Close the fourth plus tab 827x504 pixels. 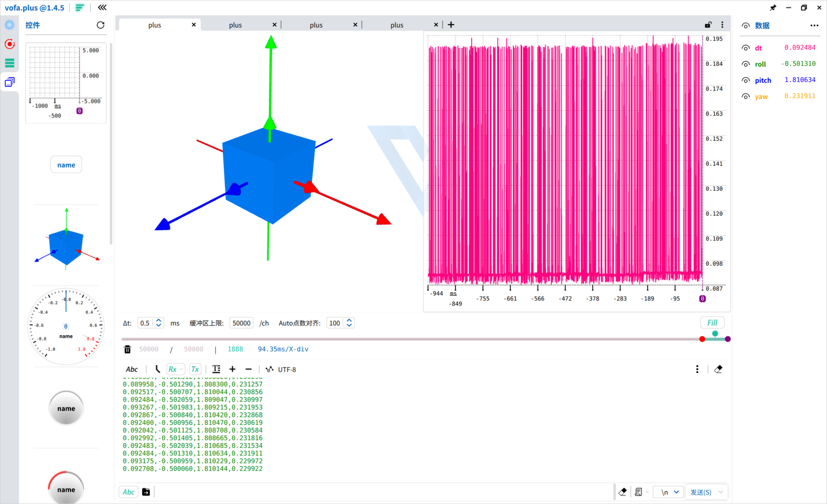click(436, 25)
